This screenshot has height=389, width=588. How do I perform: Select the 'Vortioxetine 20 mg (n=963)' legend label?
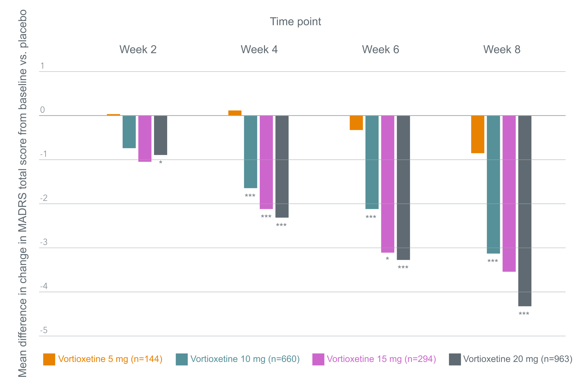[518, 359]
